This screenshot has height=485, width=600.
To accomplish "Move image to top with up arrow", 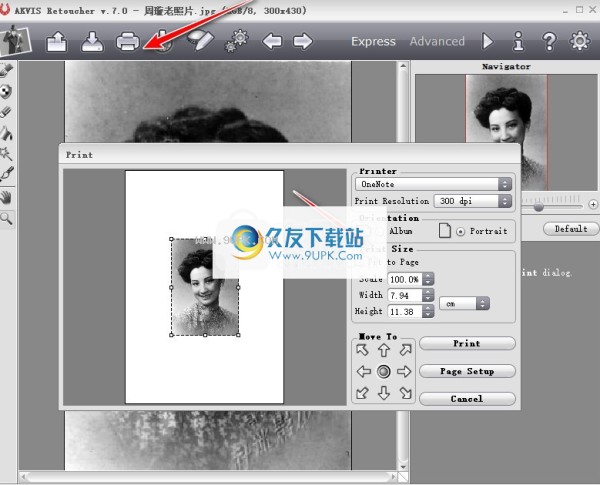I will pos(384,350).
